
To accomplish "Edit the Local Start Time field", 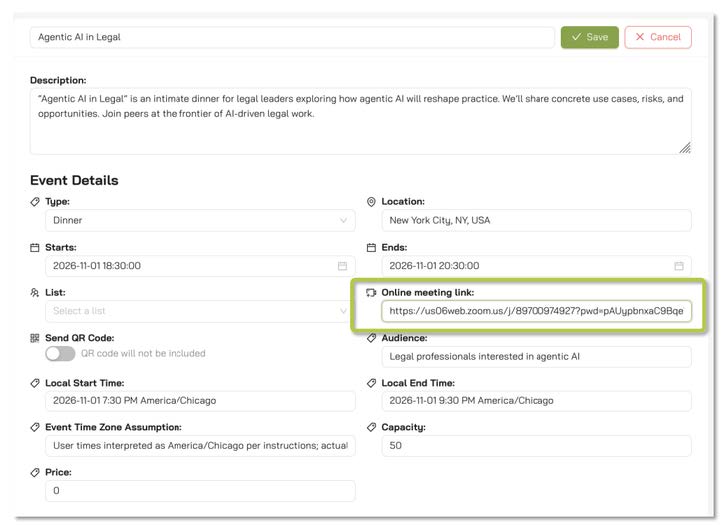I will [200, 401].
